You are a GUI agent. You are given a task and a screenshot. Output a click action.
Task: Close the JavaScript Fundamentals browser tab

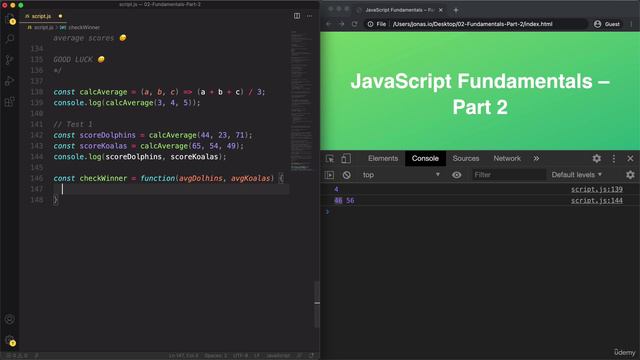(x=440, y=10)
